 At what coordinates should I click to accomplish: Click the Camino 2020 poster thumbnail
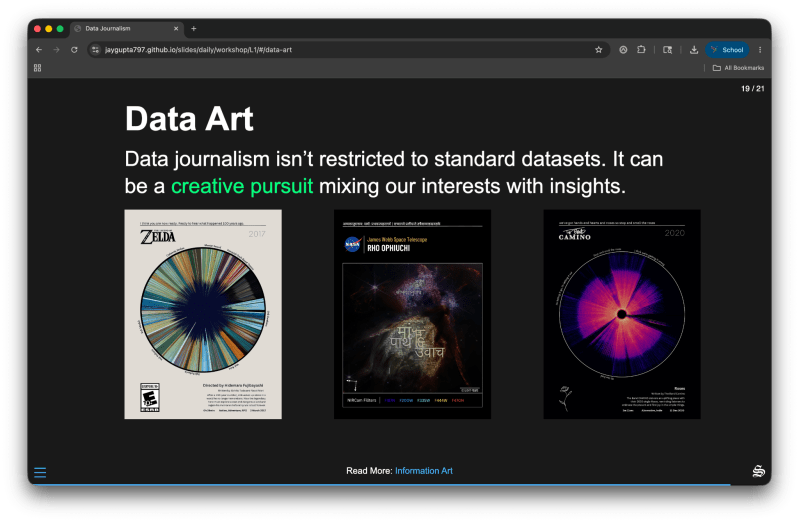pyautogui.click(x=622, y=314)
